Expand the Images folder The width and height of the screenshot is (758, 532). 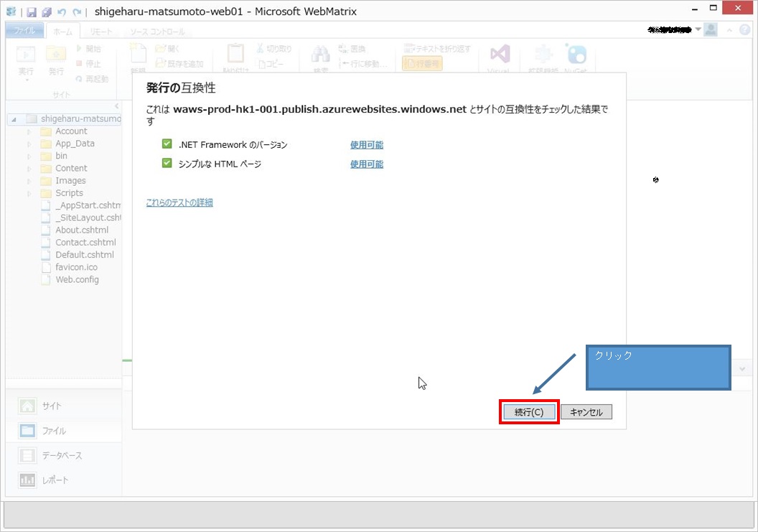[29, 181]
